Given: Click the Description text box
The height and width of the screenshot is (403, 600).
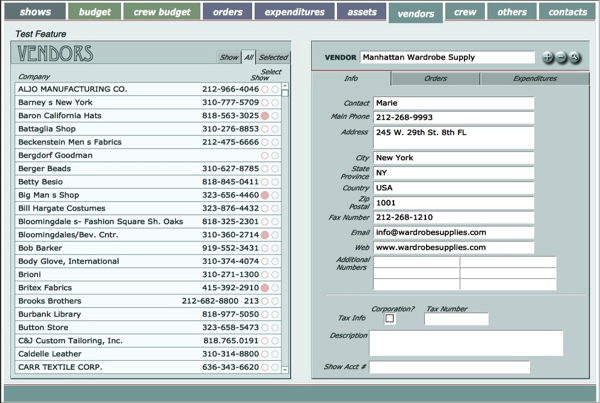Looking at the screenshot, I should pyautogui.click(x=466, y=343).
